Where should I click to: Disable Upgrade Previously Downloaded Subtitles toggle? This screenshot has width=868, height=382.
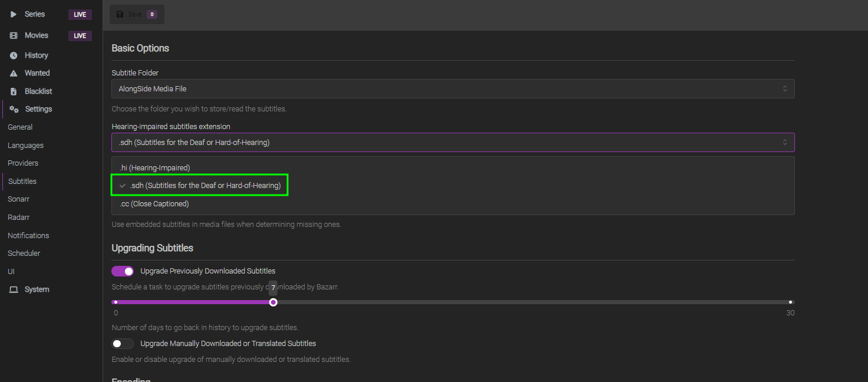(123, 271)
